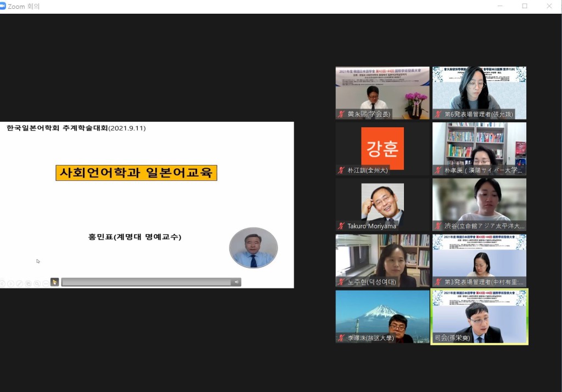Click the previous slide arrow in slideshow toolbar
This screenshot has width=562, height=392.
click(2, 283)
